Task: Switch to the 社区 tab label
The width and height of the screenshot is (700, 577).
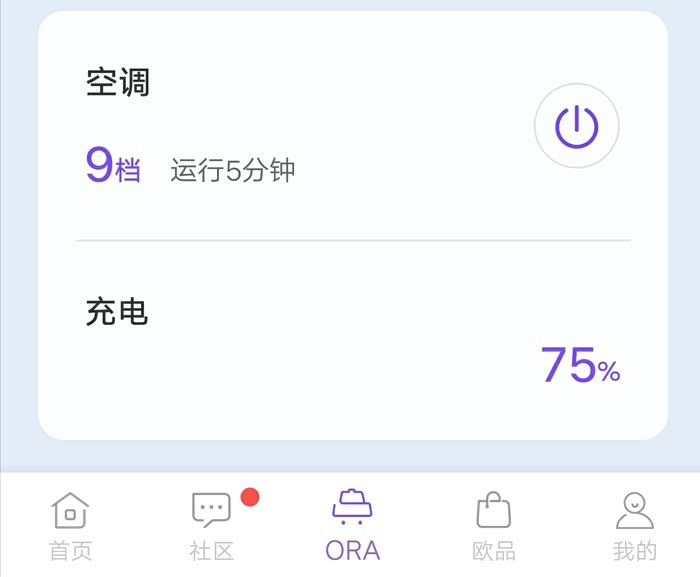Action: click(211, 551)
